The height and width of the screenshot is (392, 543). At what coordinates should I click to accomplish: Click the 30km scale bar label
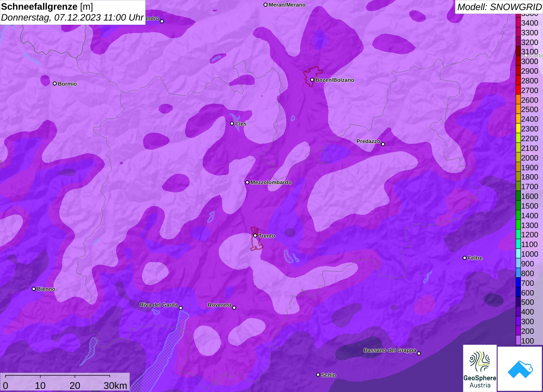pos(115,386)
